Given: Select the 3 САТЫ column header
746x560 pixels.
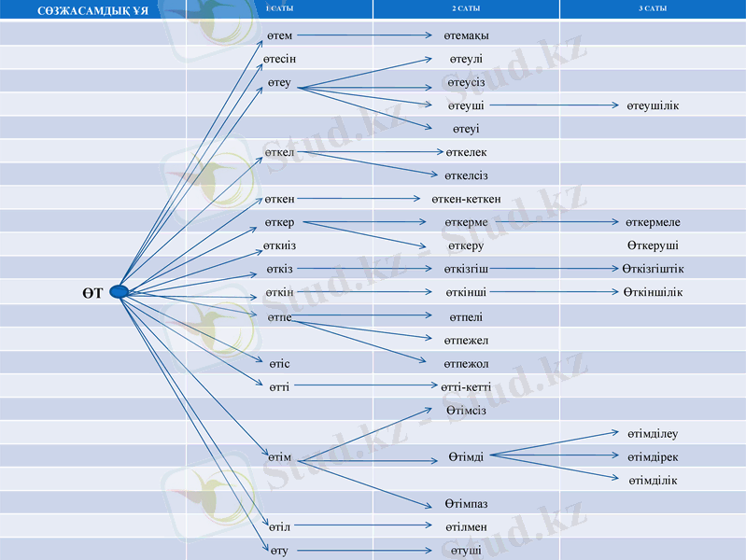Looking at the screenshot, I should click(653, 8).
